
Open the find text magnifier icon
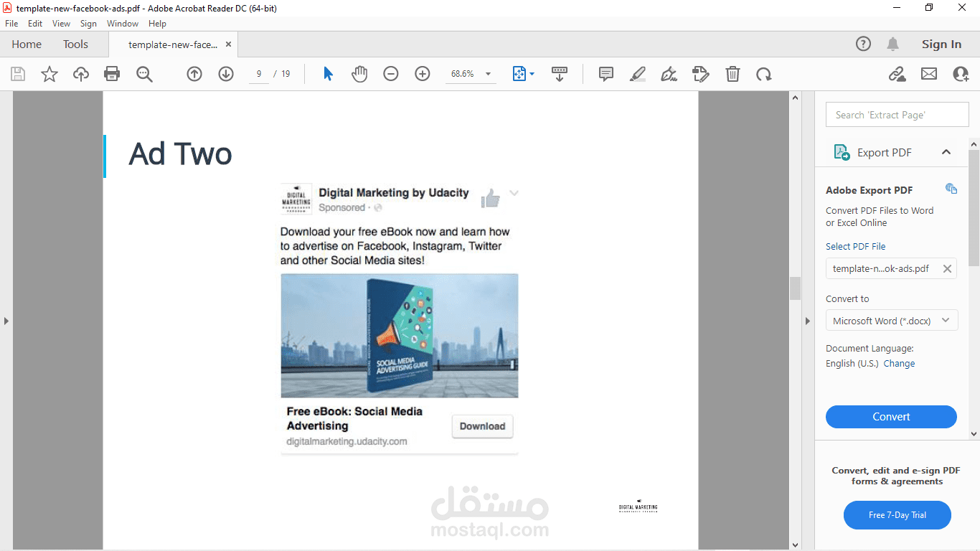(144, 74)
